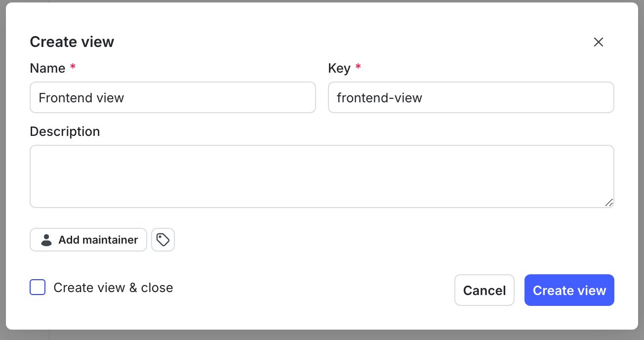Click the person icon on Add maintainer

point(46,240)
